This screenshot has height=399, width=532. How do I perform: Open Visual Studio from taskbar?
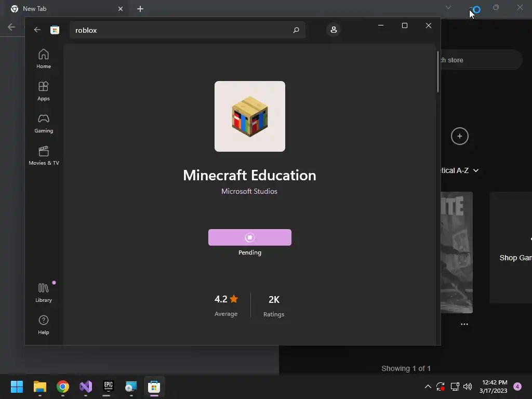(86, 387)
